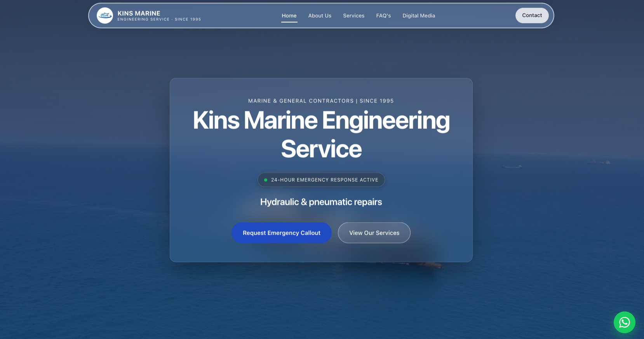This screenshot has width=644, height=339.
Task: Click the Kins Marine Engineering Service heading
Action: coord(321,135)
